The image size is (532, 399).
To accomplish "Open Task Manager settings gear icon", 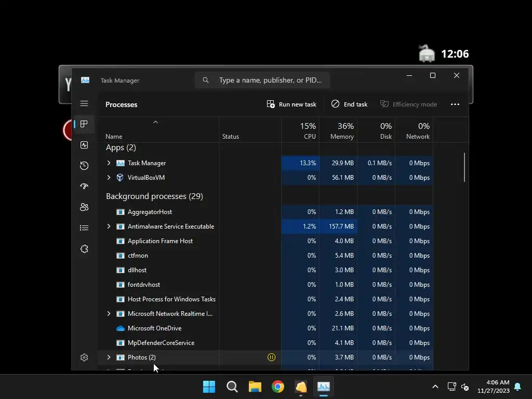I will coord(84,357).
